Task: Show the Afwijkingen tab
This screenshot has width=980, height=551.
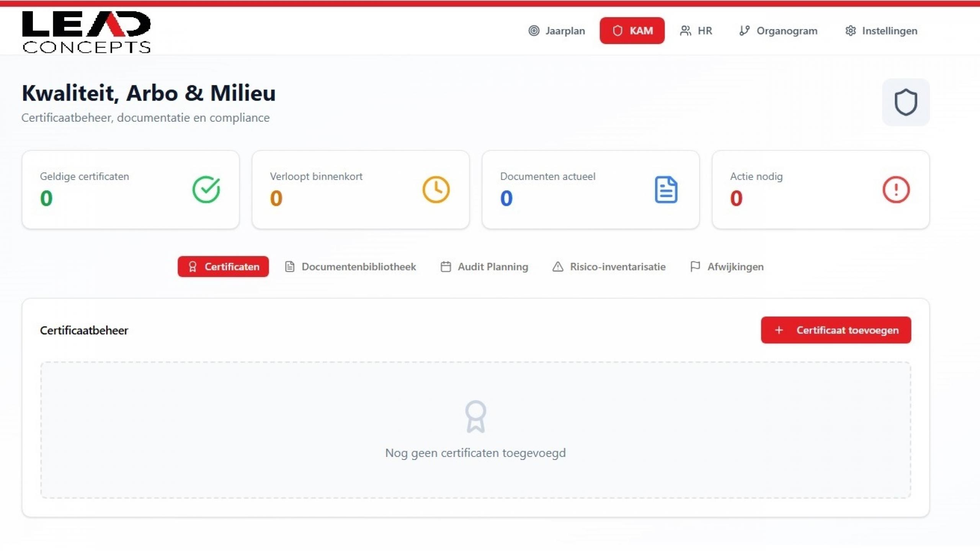Action: [727, 267]
